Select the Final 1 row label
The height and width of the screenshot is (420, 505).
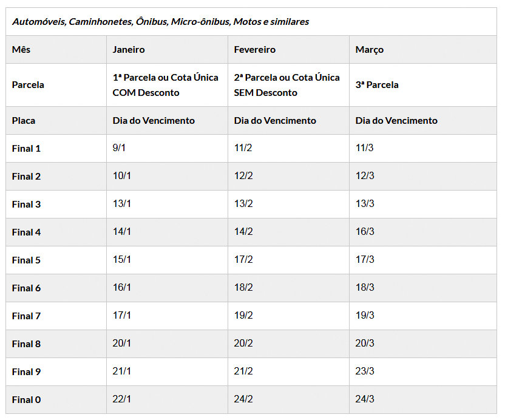tap(26, 149)
